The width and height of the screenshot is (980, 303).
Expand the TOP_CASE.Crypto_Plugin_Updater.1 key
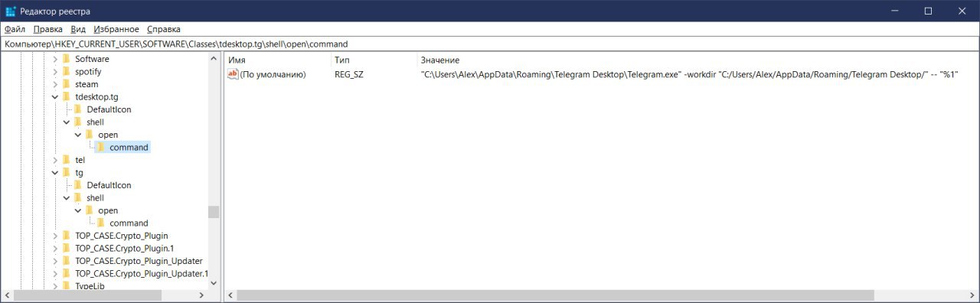click(54, 273)
